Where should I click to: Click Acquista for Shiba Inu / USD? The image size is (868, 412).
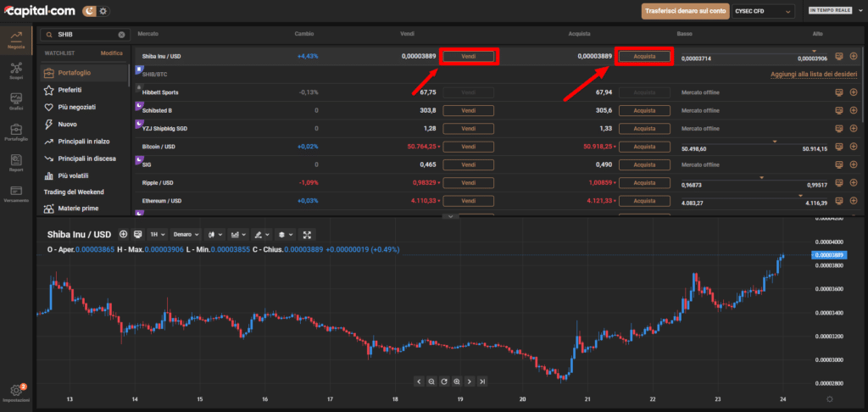[644, 57]
